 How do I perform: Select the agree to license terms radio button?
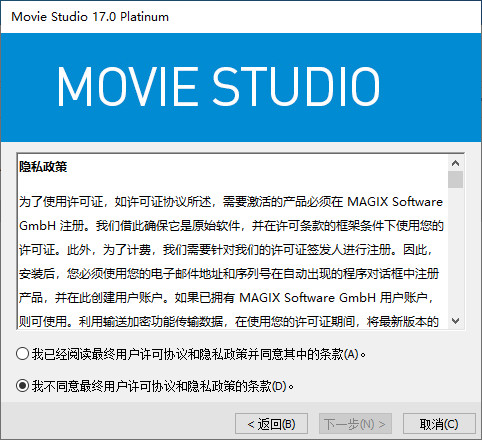[x=22, y=354]
